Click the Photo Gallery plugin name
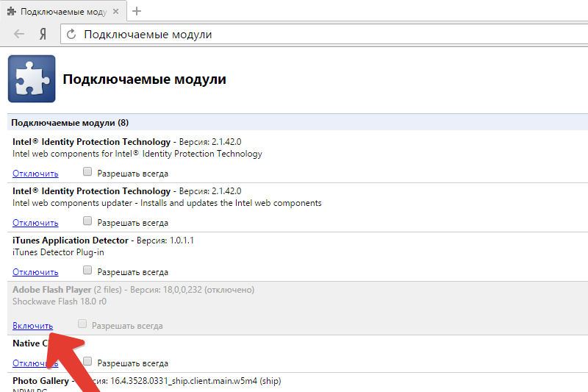Screen dimensions: 588x392 pos(40,381)
